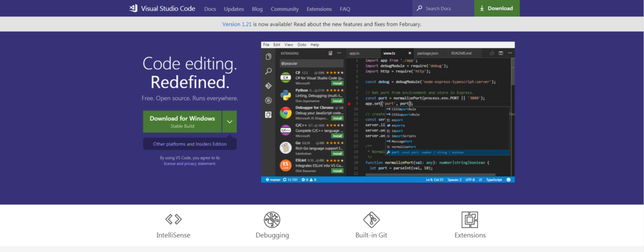The height and width of the screenshot is (252, 644).
Task: Open the Community nav item
Action: point(285,9)
